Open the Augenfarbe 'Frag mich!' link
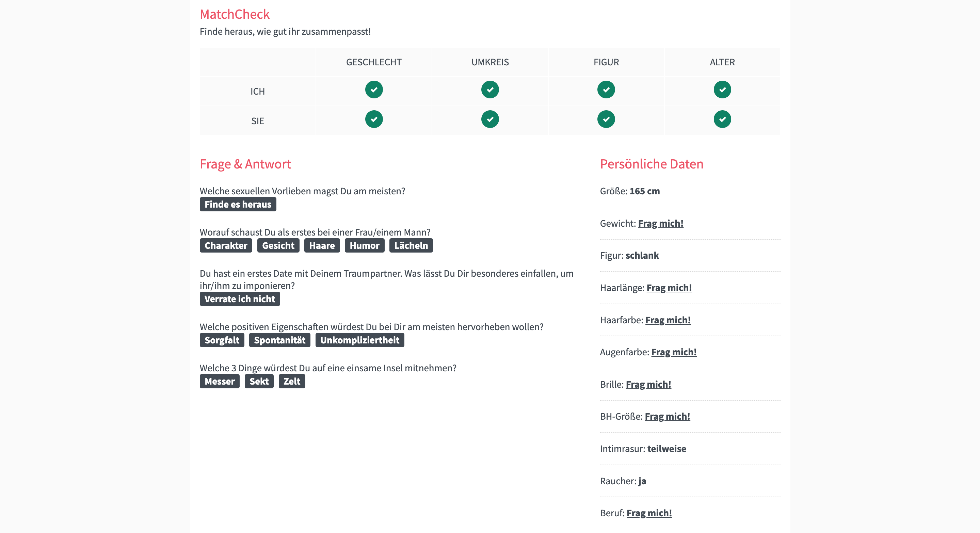980x533 pixels. (674, 352)
